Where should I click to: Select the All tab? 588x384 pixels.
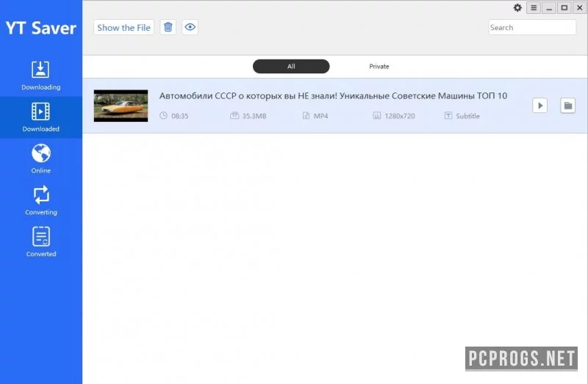291,66
